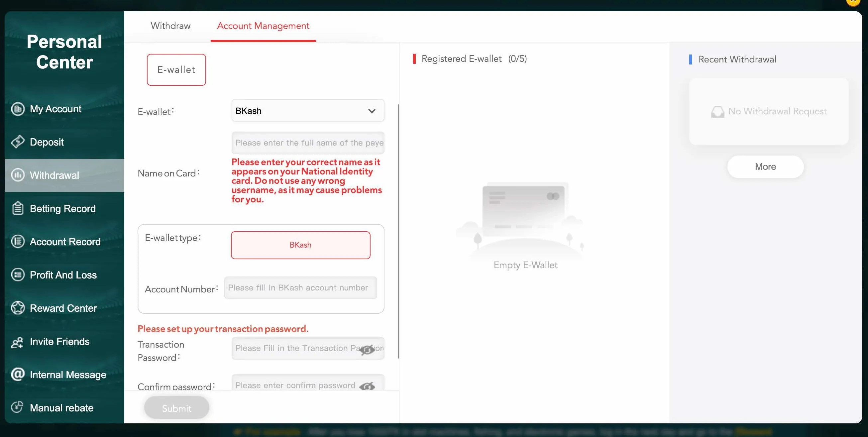868x437 pixels.
Task: Click the 'E-wallet type:' label
Action: coord(173,238)
